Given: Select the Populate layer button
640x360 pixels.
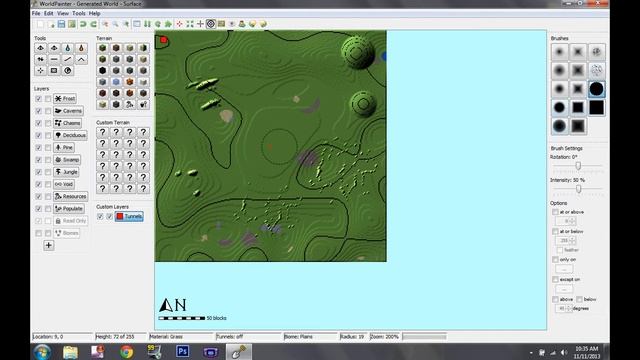Looking at the screenshot, I should click(x=69, y=209).
